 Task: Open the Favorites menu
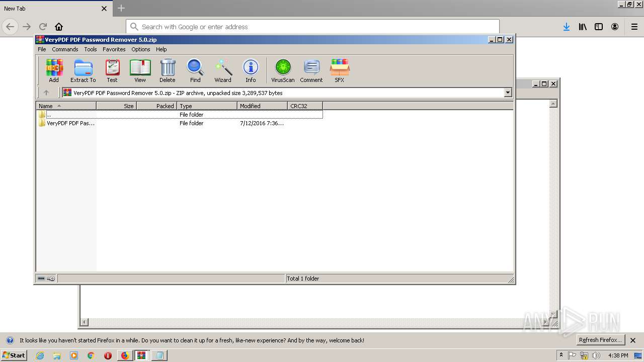point(114,49)
